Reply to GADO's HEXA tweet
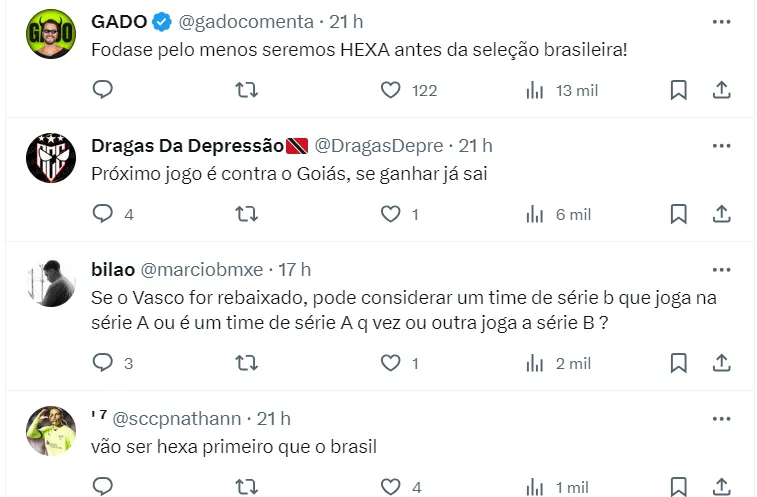Viewport: 757px width, 497px height. pyautogui.click(x=103, y=90)
